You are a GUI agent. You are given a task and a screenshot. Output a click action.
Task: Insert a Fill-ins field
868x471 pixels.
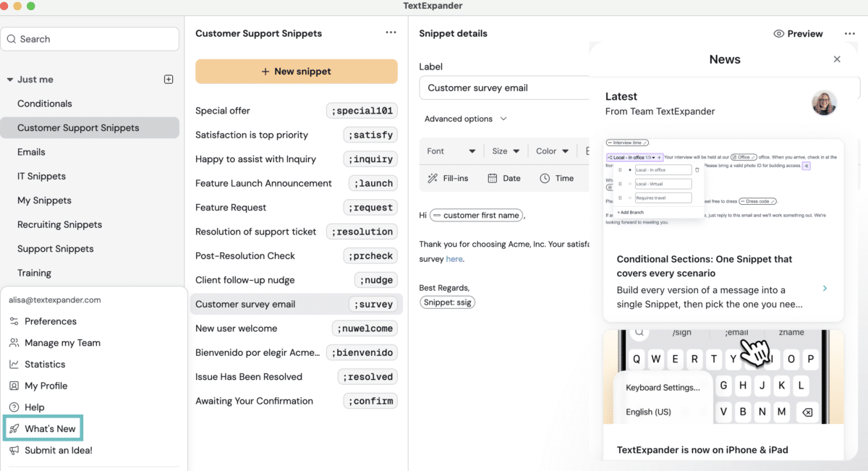pyautogui.click(x=448, y=178)
